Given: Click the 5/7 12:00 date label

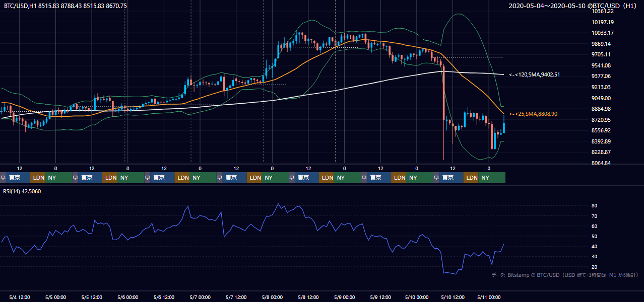Looking at the screenshot, I should [x=236, y=297].
